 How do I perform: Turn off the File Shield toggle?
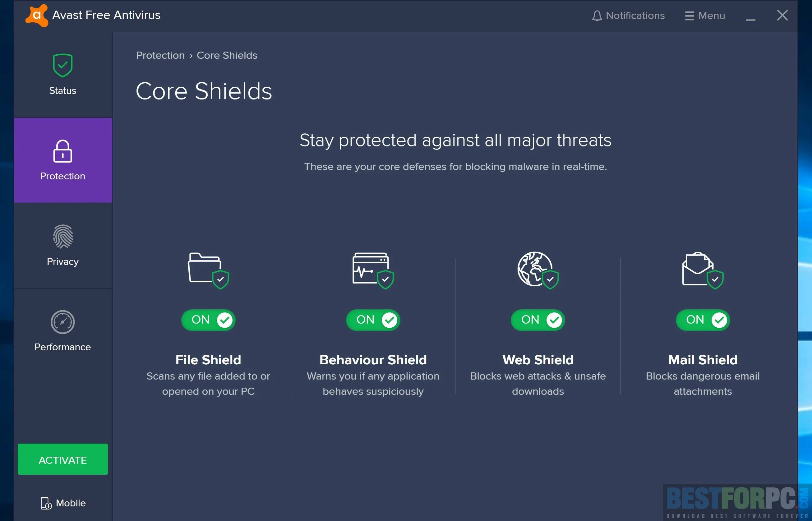pos(208,320)
